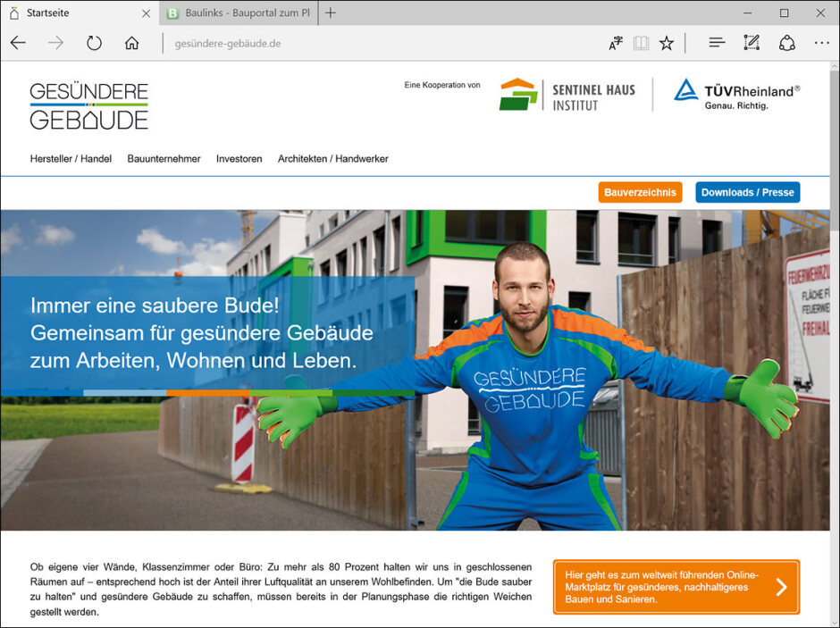Click the orange Online-Marktplatz banner button
Image resolution: width=840 pixels, height=628 pixels.
[676, 587]
